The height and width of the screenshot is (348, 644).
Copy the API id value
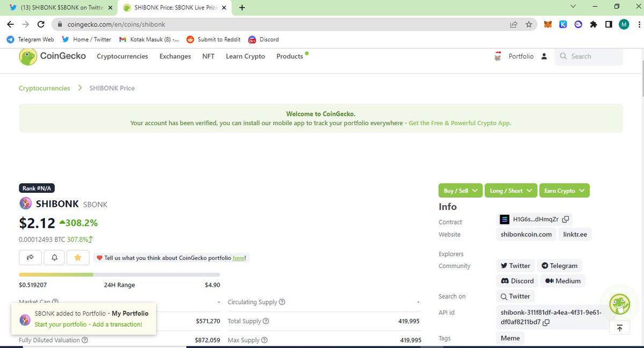[x=546, y=322]
